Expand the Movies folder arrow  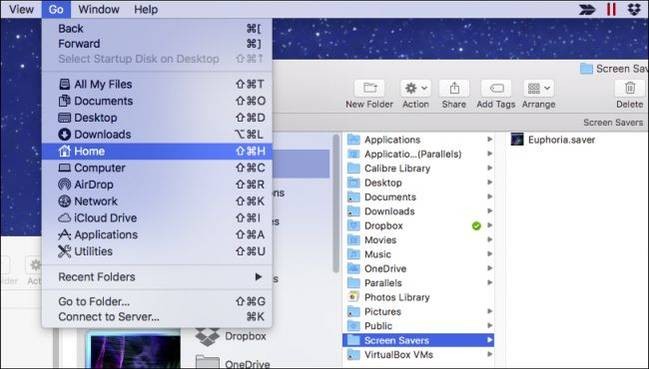[490, 240]
